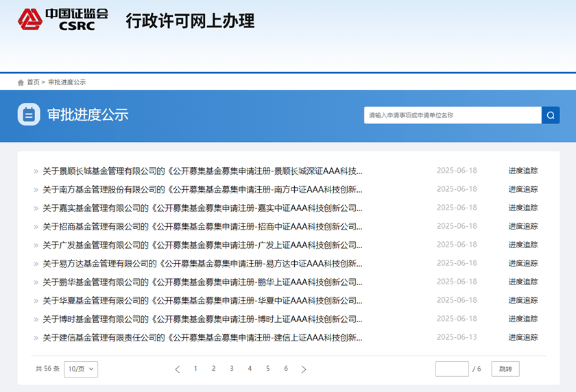Select page 4 in pagination
The image size is (576, 392).
(250, 369)
